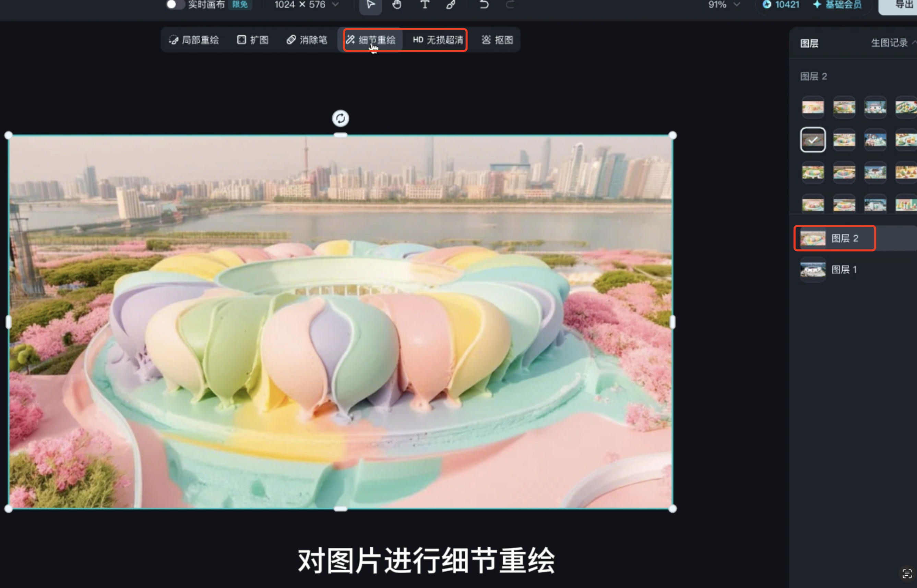Viewport: 917px width, 588px height.
Task: Choose 细节重绘 detail redraw tool
Action: tap(371, 40)
